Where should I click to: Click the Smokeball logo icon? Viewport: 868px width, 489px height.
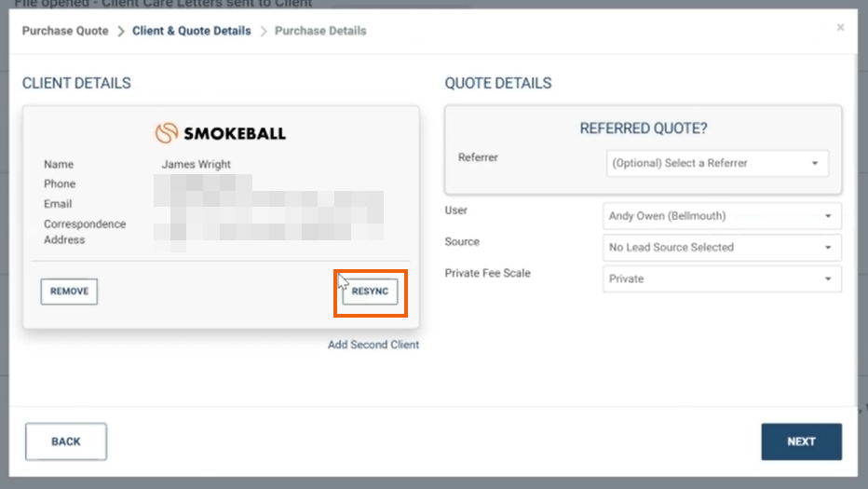(x=166, y=133)
